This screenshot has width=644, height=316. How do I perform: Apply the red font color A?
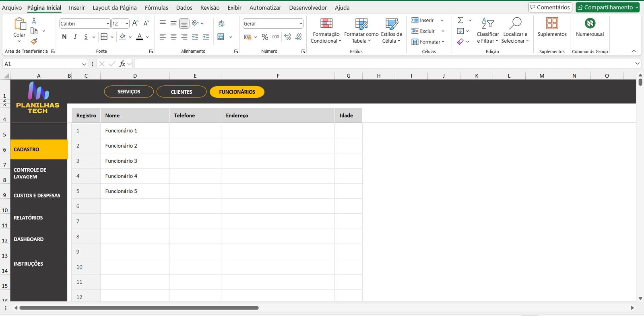140,37
